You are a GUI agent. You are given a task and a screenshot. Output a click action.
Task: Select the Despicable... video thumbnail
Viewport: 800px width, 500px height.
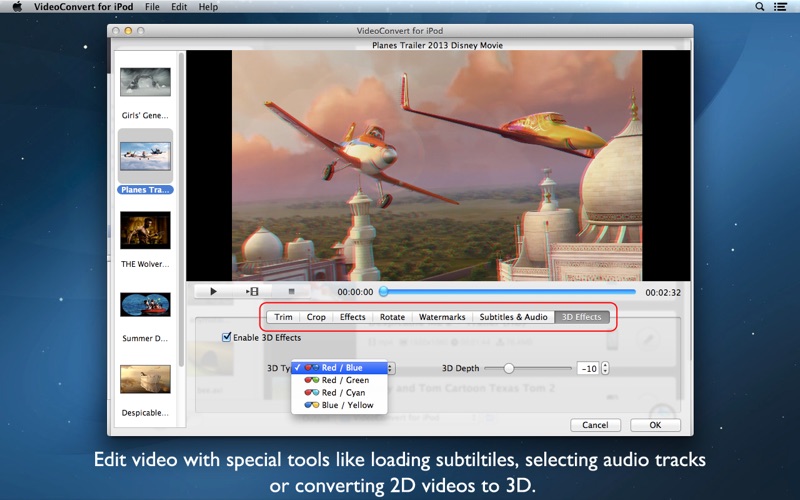click(145, 379)
